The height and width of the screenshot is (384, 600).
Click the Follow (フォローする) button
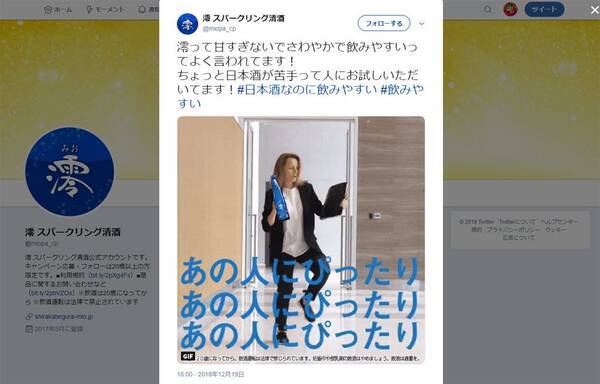pyautogui.click(x=384, y=23)
